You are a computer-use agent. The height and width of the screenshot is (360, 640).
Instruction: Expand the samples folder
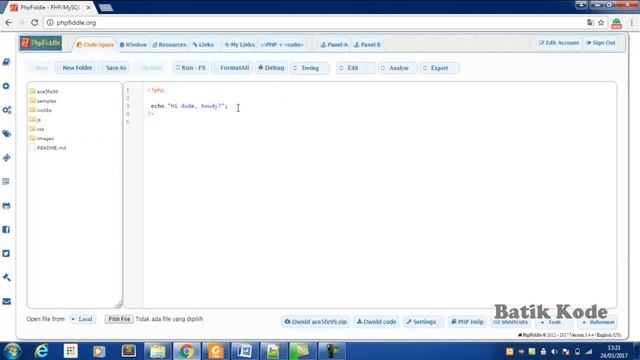coord(43,101)
